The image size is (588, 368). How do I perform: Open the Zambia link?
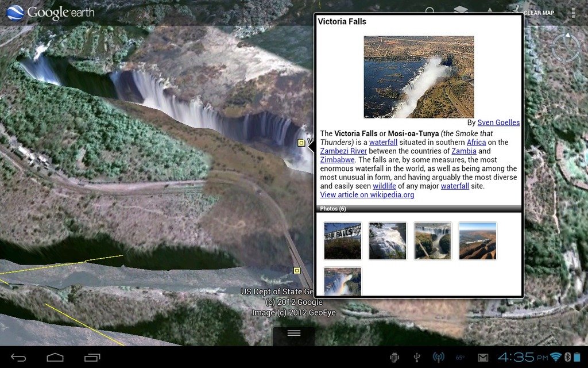(x=464, y=151)
